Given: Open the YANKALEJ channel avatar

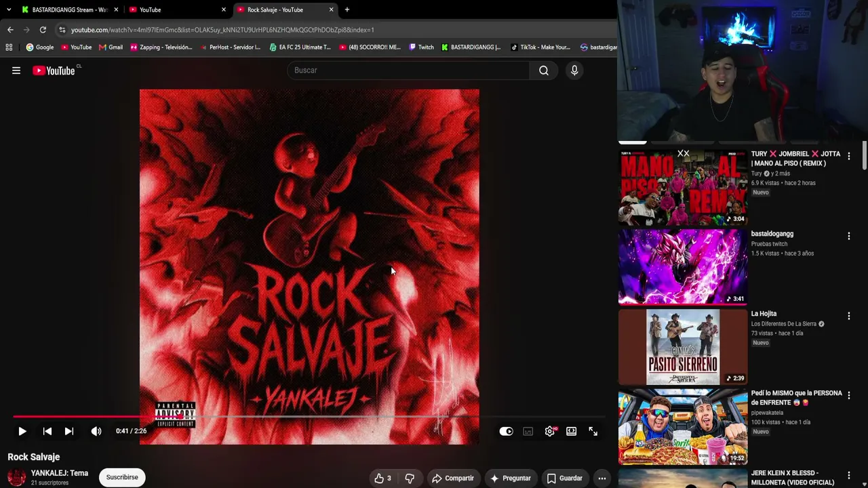Looking at the screenshot, I should coord(16,477).
